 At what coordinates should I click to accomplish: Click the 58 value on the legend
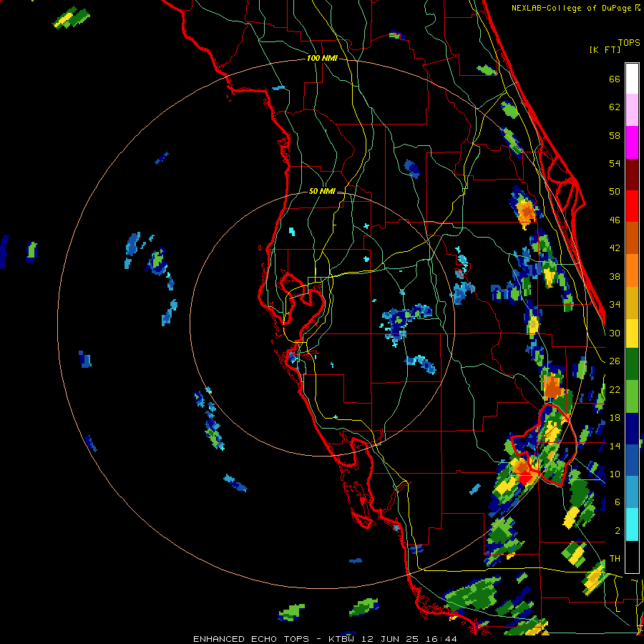pos(615,135)
